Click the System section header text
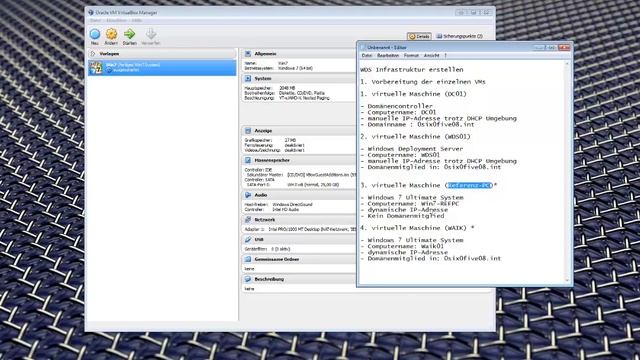 click(262, 78)
